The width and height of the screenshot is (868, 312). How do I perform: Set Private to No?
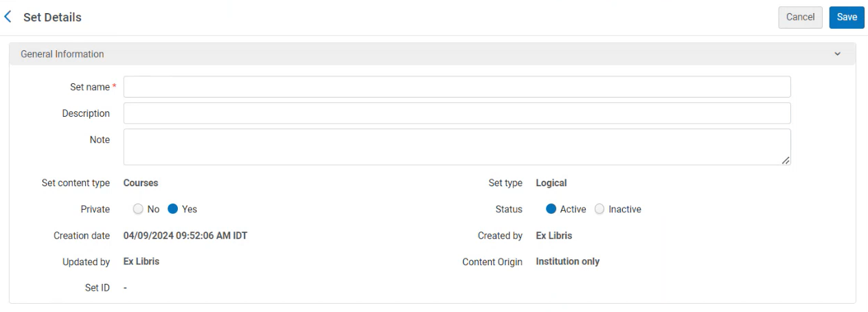pyautogui.click(x=138, y=209)
